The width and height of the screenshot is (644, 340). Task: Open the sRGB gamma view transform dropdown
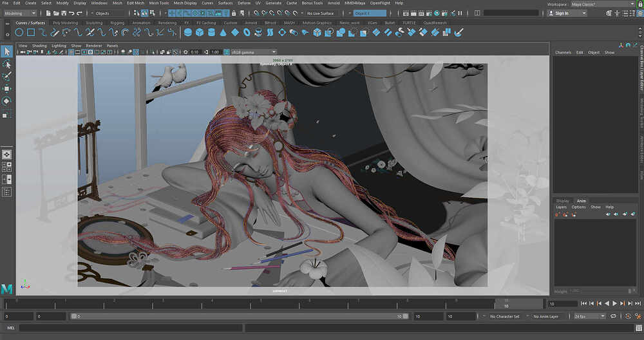(253, 52)
